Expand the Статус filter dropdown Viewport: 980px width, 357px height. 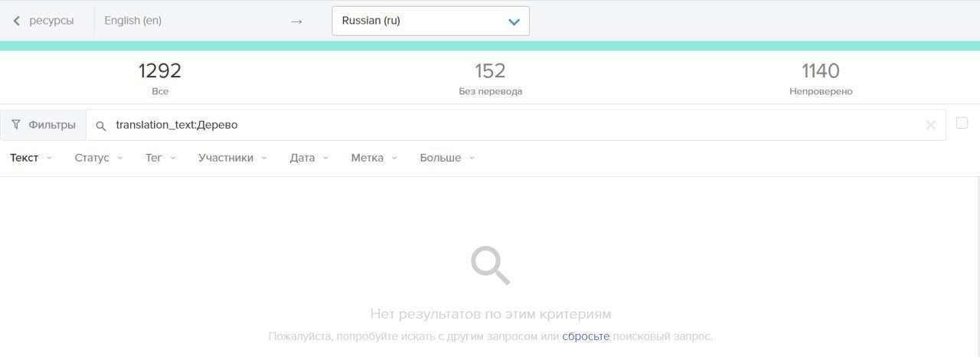pyautogui.click(x=99, y=158)
